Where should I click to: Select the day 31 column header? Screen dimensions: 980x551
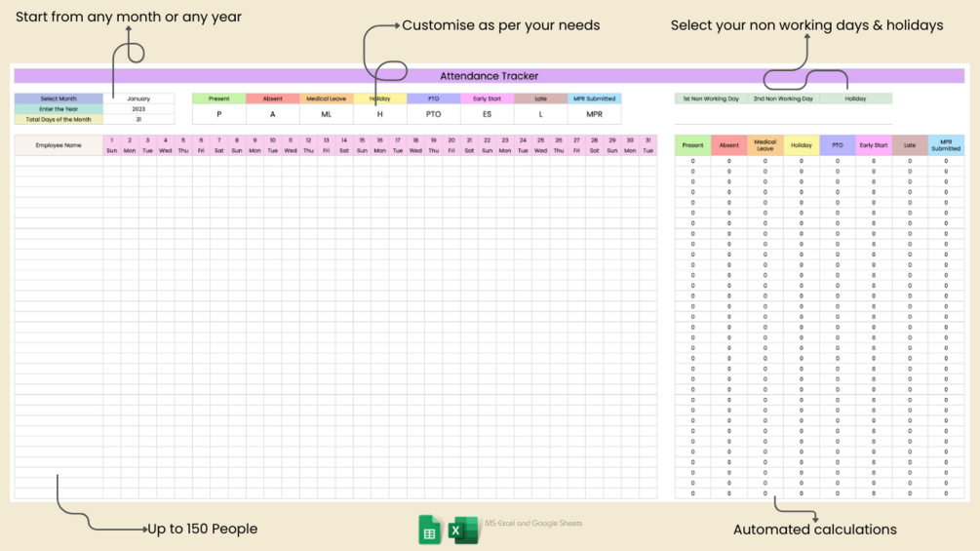(x=648, y=145)
